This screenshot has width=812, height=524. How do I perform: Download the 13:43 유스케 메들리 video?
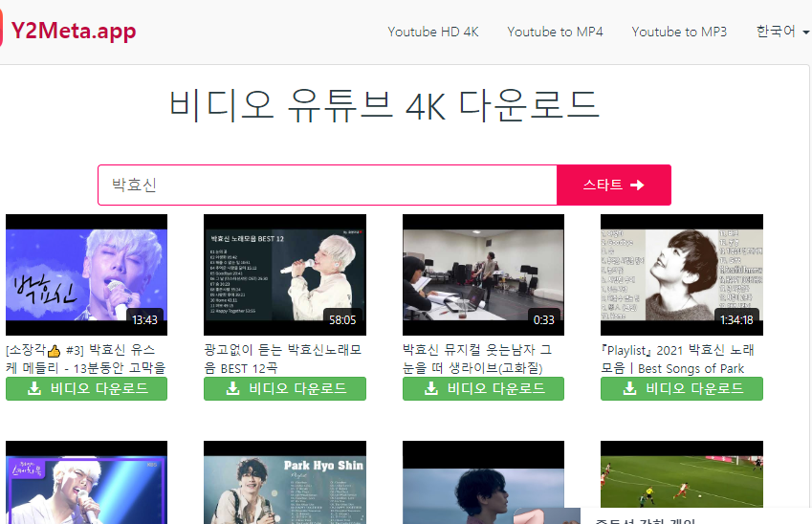click(86, 388)
